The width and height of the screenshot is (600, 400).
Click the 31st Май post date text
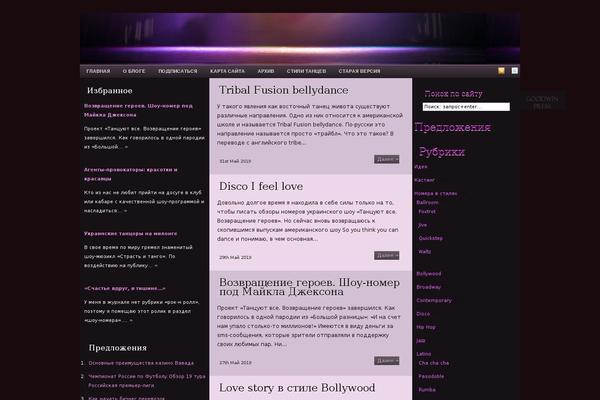(x=235, y=161)
